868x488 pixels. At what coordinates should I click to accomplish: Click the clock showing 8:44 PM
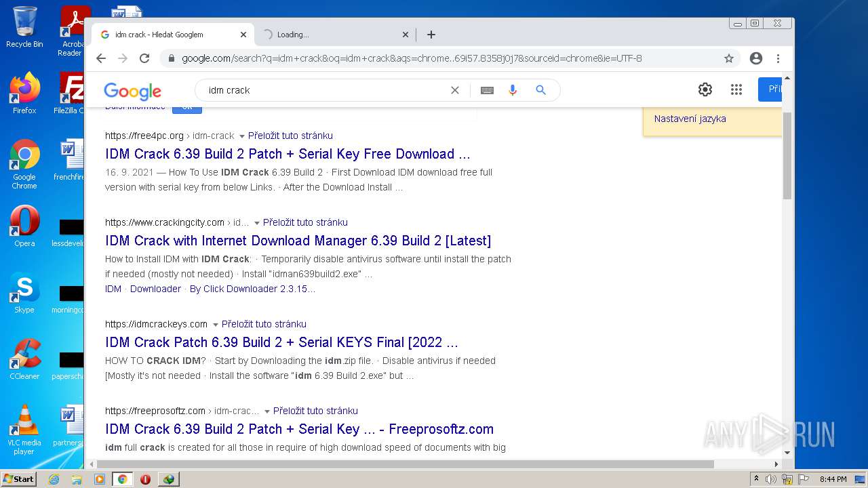[x=833, y=479]
